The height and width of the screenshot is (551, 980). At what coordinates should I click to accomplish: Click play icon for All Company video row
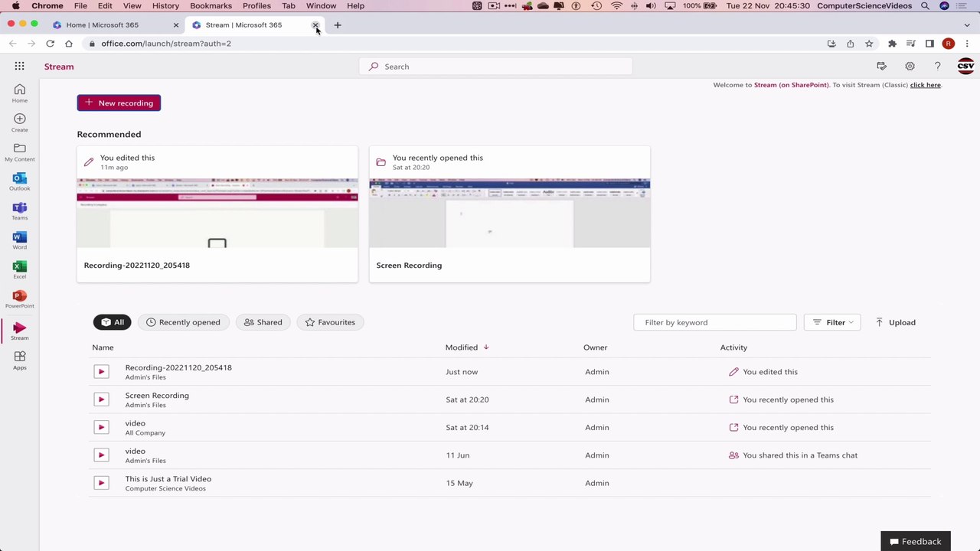click(101, 427)
